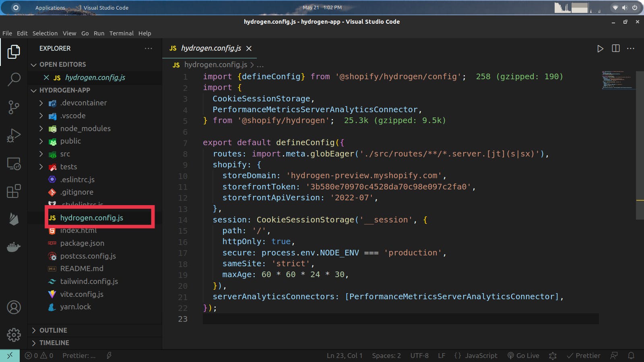The width and height of the screenshot is (644, 362).
Task: Run the code with play icon
Action: point(600,49)
